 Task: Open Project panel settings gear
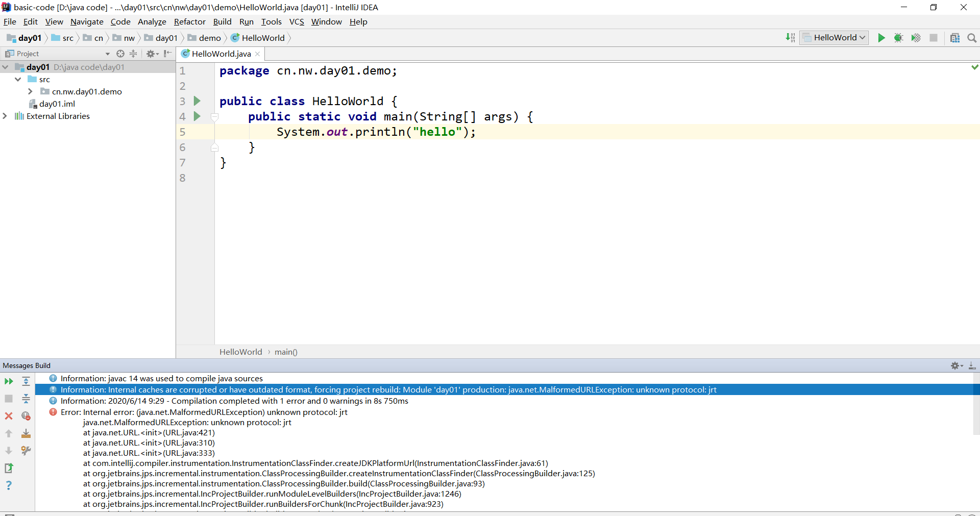(x=152, y=54)
